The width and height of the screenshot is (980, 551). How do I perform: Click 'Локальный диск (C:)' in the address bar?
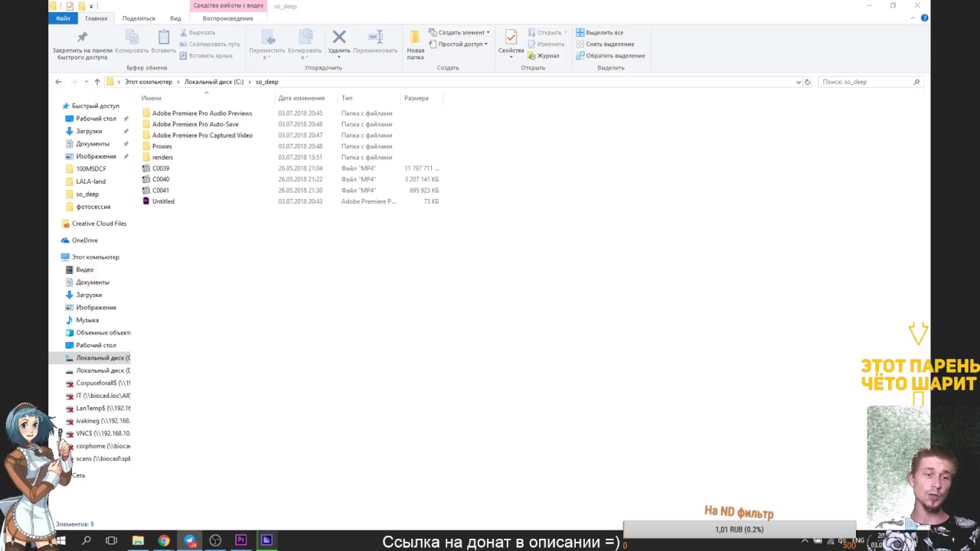(x=214, y=82)
